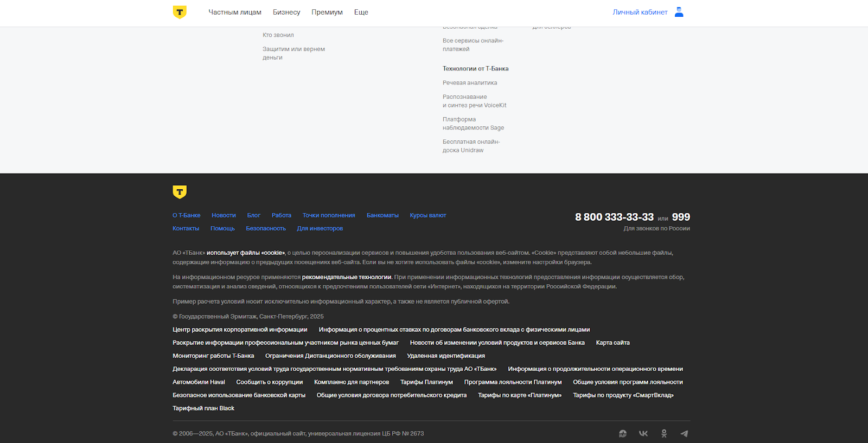Open the Odnoklassniki social icon
Screen dimensions: 868x443
tap(664, 434)
